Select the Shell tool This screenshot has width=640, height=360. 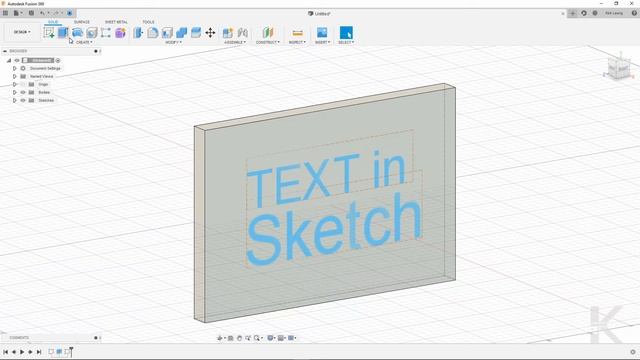(x=167, y=32)
